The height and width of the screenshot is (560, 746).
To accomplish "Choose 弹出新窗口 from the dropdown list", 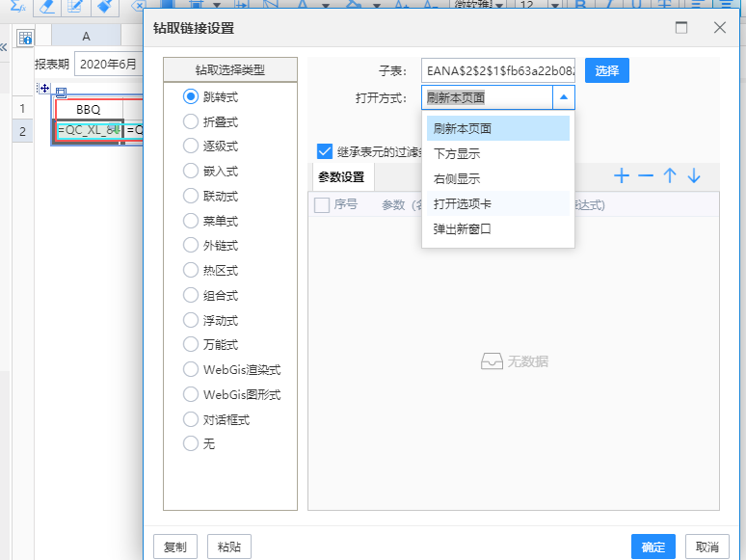I will 463,229.
